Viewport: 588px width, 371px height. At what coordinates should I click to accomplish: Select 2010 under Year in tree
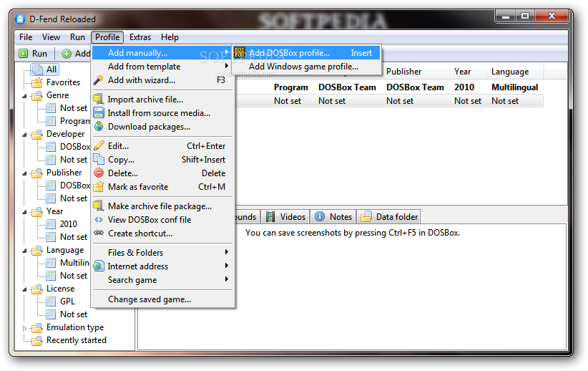68,224
